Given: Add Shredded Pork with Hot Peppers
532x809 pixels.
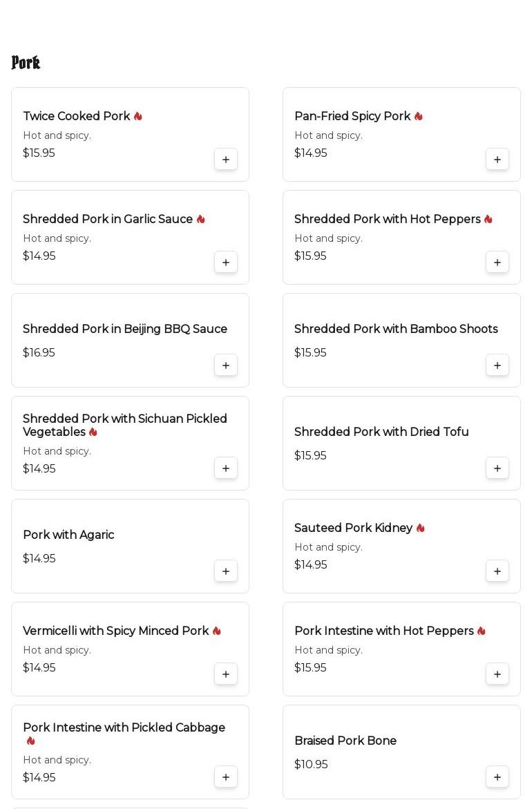Looking at the screenshot, I should (x=497, y=263).
